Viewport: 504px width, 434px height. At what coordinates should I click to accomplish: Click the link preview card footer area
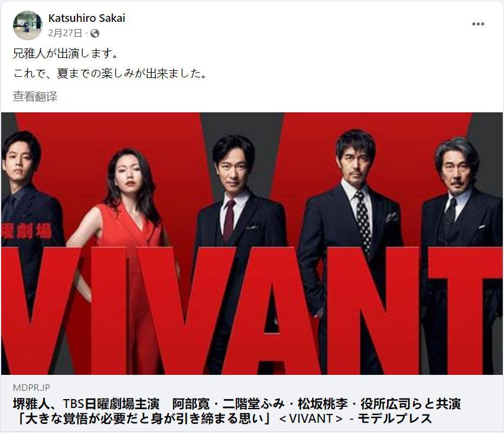point(252,404)
